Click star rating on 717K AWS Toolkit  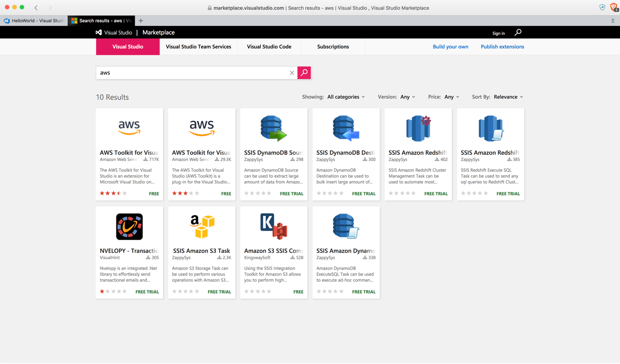(113, 193)
